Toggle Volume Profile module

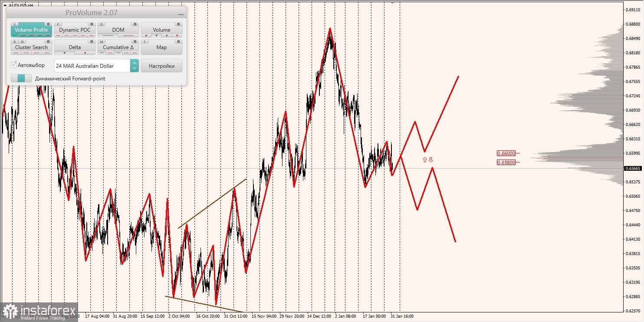pyautogui.click(x=31, y=30)
